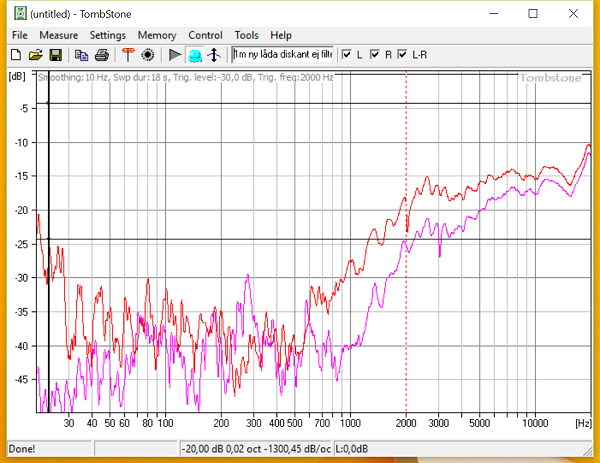Open the Measure menu
This screenshot has width=600, height=463.
click(59, 35)
